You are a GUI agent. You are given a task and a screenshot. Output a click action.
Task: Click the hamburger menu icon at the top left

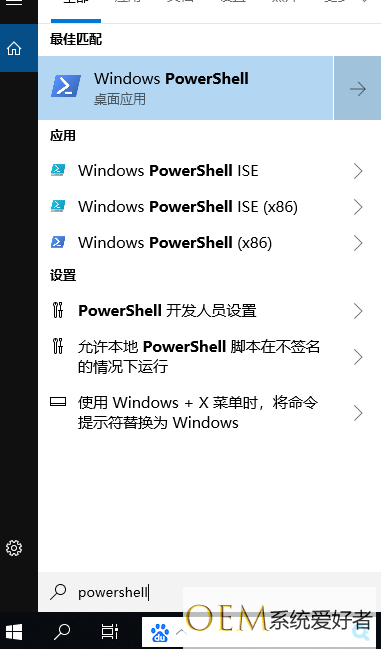(x=14, y=2)
